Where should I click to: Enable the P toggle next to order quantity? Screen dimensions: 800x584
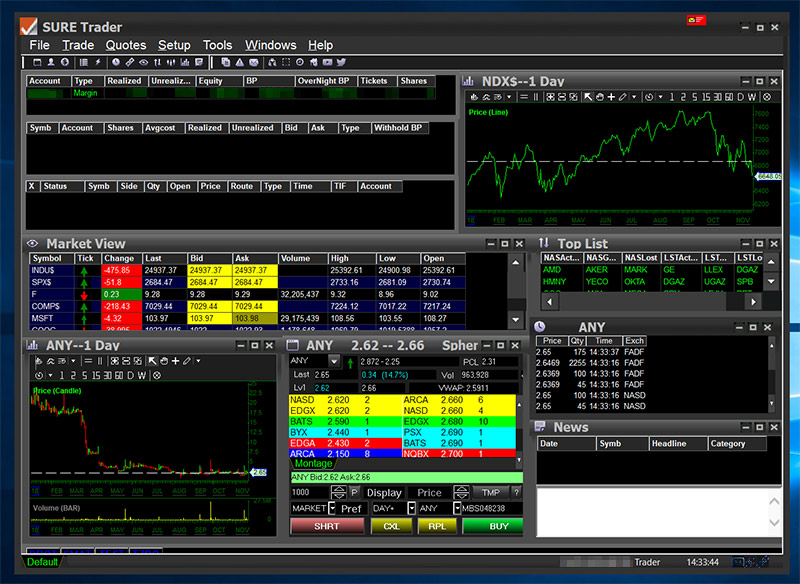354,493
